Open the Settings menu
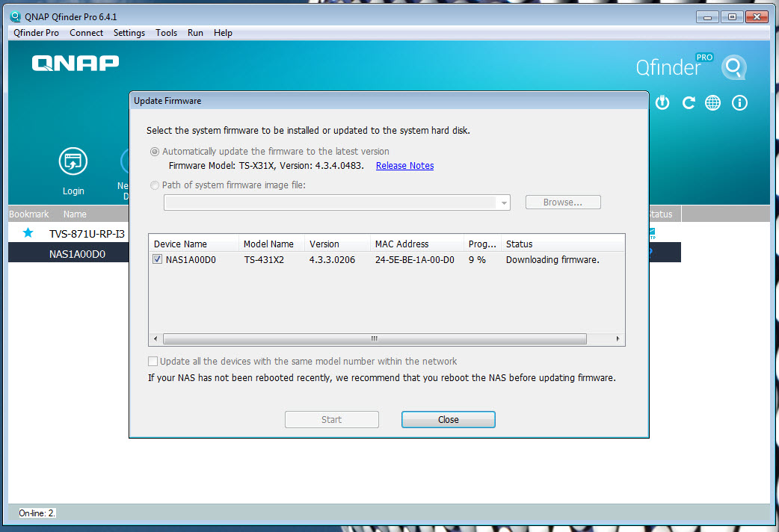The height and width of the screenshot is (532, 779). pos(129,33)
